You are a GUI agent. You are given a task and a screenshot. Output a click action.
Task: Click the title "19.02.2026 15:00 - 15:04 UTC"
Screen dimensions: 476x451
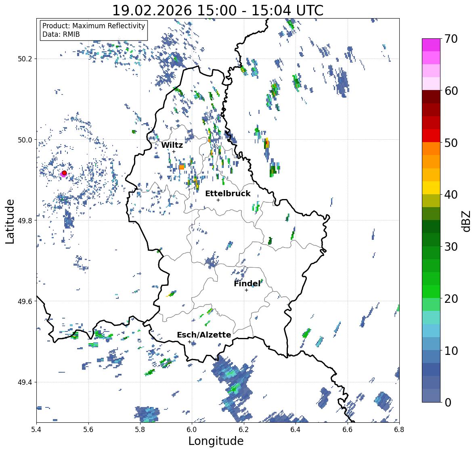click(218, 10)
